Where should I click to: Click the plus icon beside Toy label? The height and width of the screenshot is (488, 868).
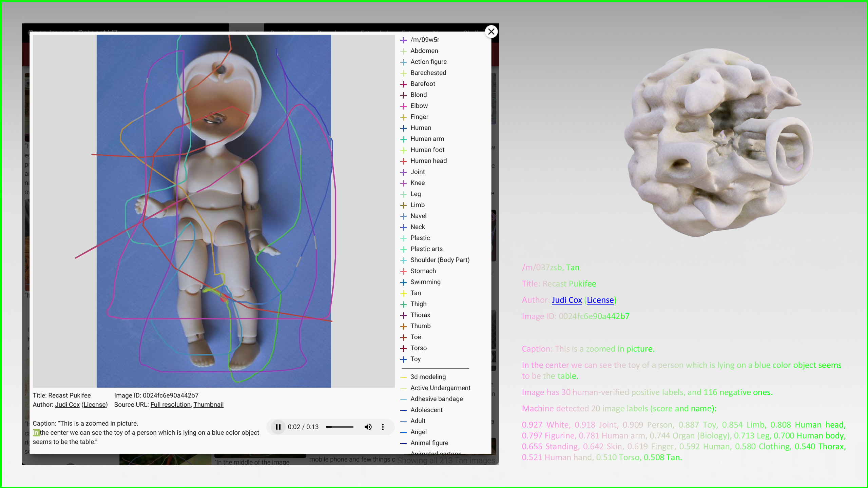point(403,359)
